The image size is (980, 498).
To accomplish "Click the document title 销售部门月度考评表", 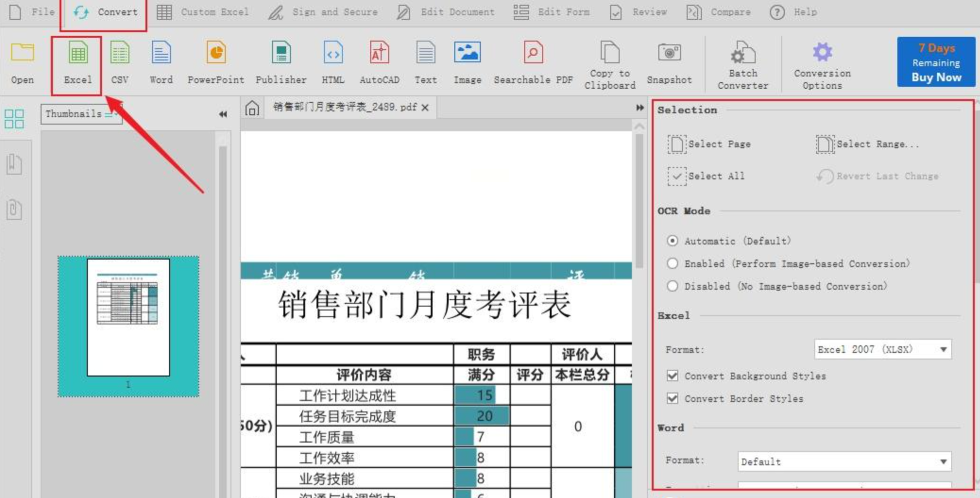I will coord(424,305).
